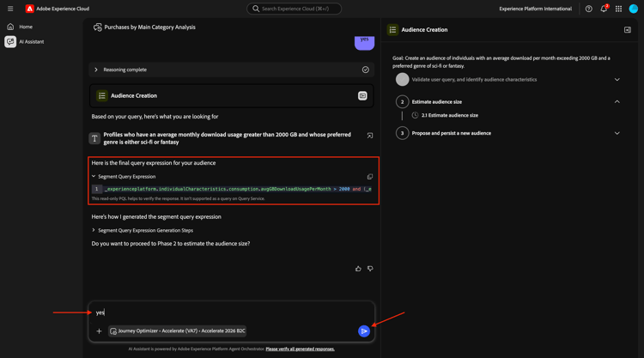This screenshot has height=358, width=644.
Task: Copy the segment query expression
Action: point(369,177)
